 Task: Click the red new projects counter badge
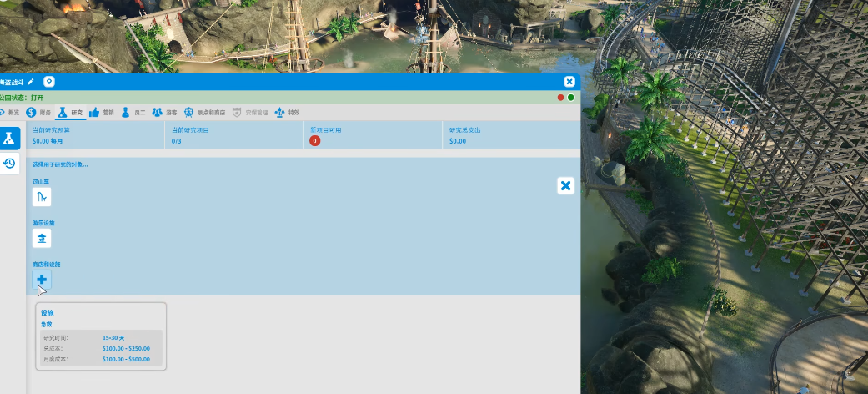pyautogui.click(x=315, y=141)
